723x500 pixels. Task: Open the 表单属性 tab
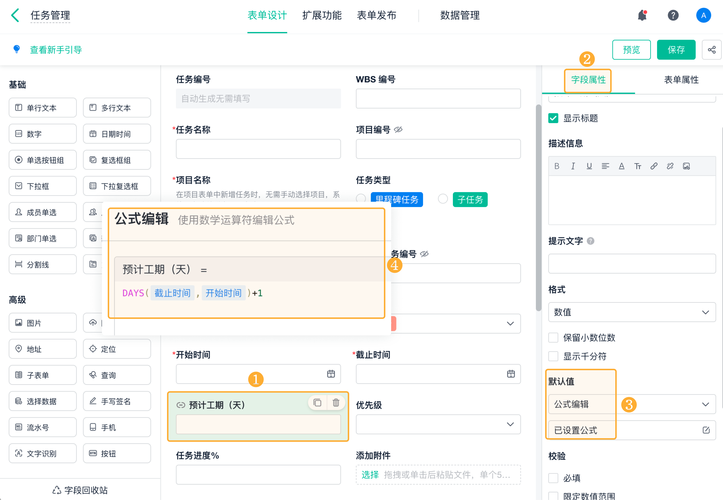tap(681, 80)
